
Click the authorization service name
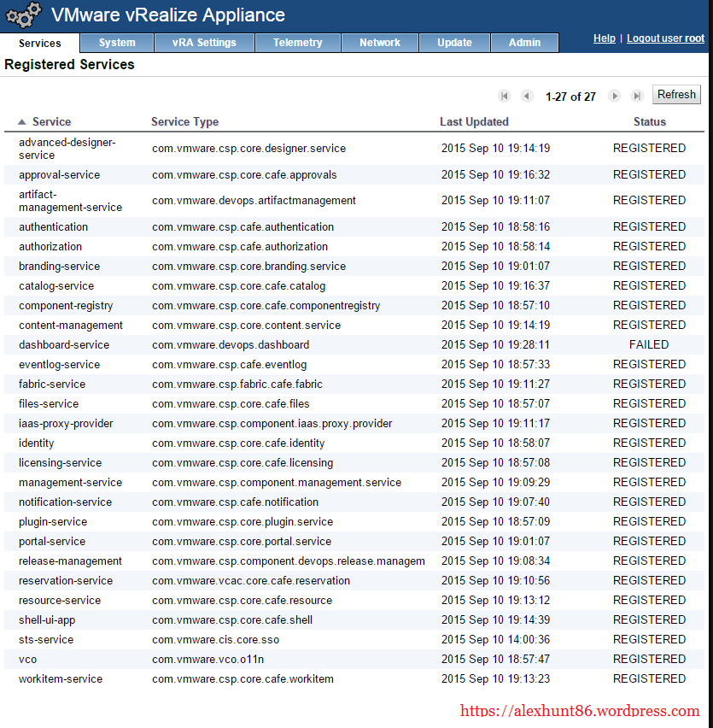pyautogui.click(x=50, y=247)
